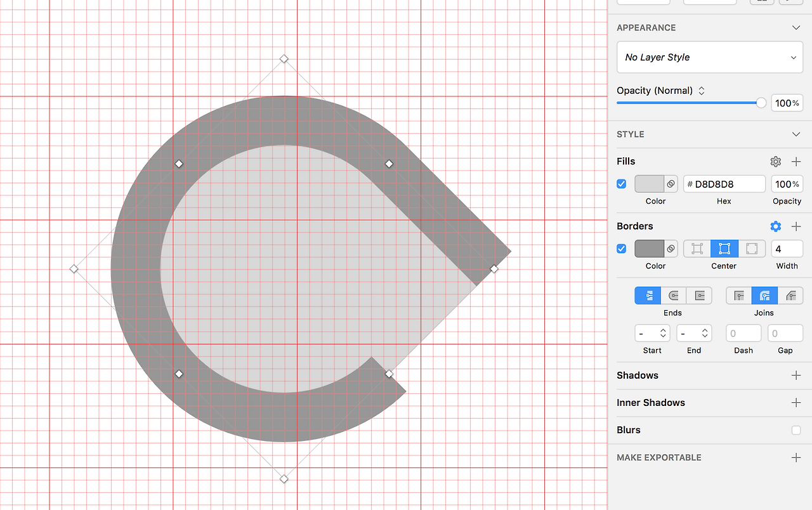This screenshot has width=812, height=510.
Task: Add a new shadow with plus icon
Action: click(796, 376)
